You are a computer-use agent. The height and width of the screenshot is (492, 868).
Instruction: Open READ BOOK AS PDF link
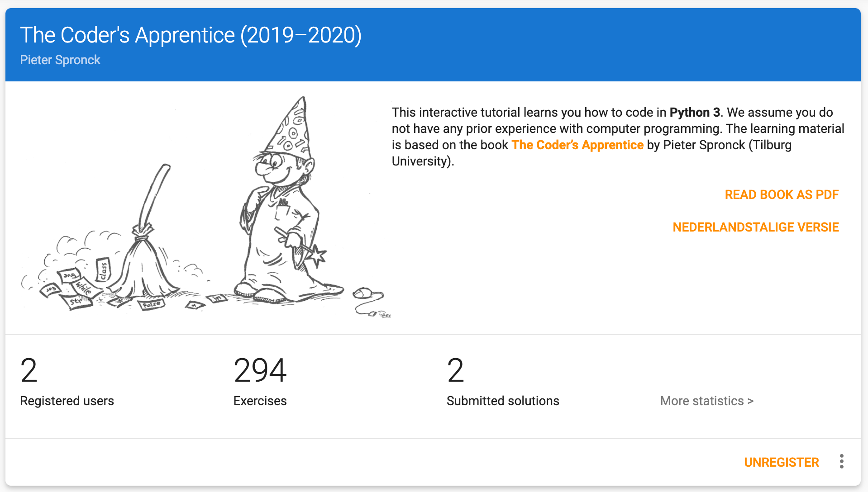click(782, 194)
